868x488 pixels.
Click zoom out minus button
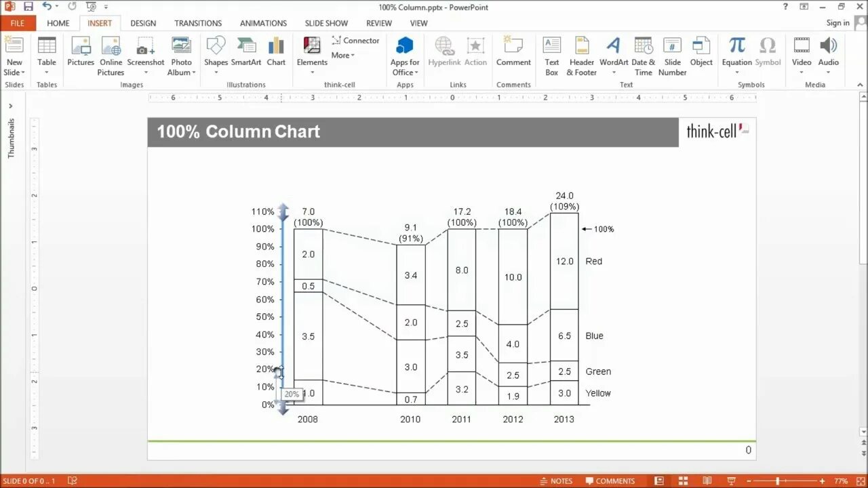pos(749,481)
